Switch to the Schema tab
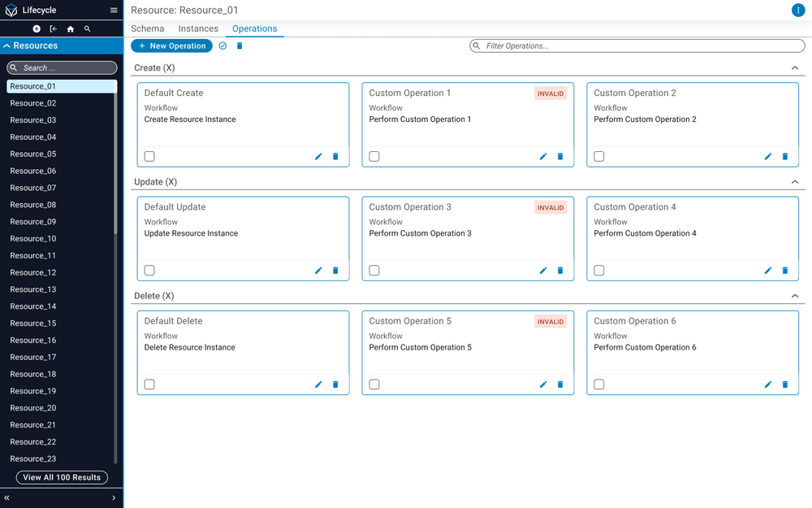This screenshot has height=508, width=812. tap(147, 28)
